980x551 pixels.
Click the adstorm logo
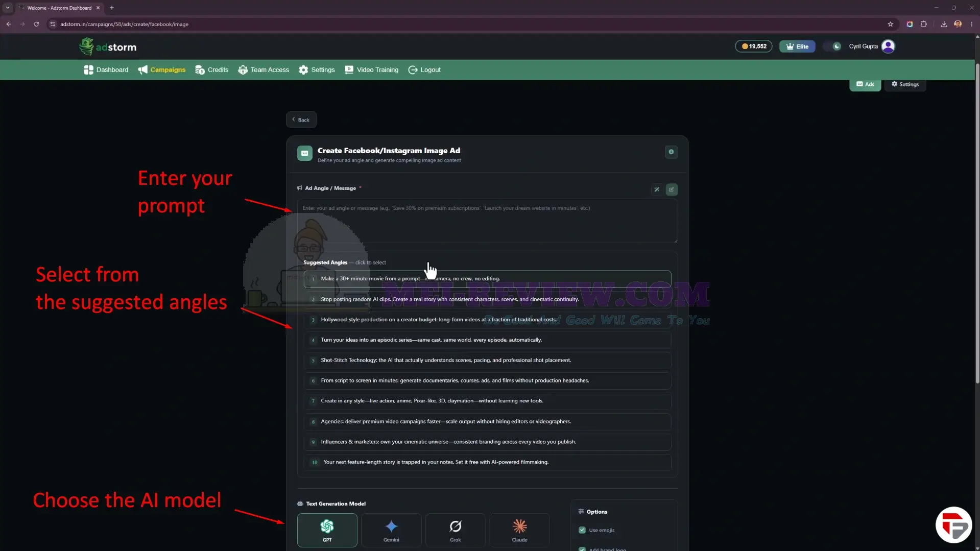point(108,46)
